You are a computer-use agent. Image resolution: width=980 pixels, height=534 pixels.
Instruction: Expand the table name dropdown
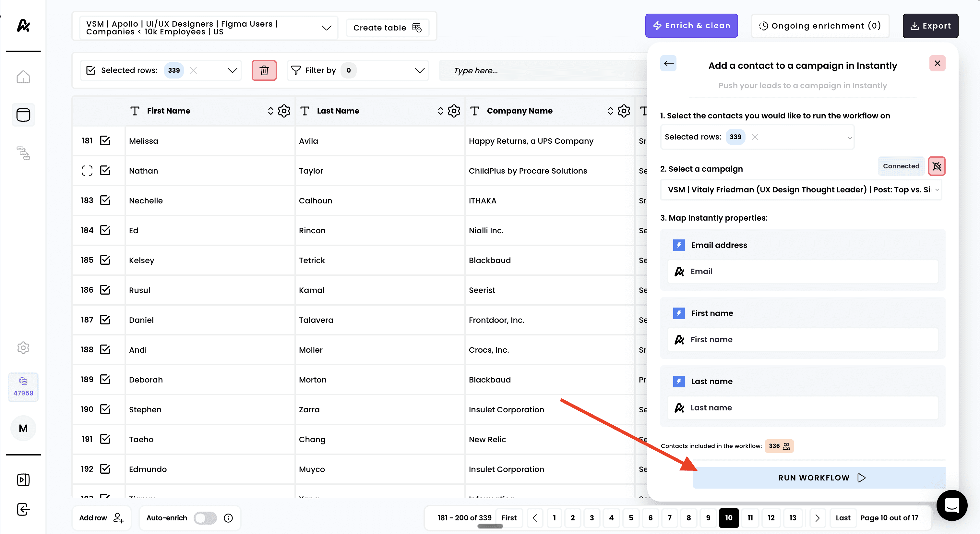(x=326, y=28)
